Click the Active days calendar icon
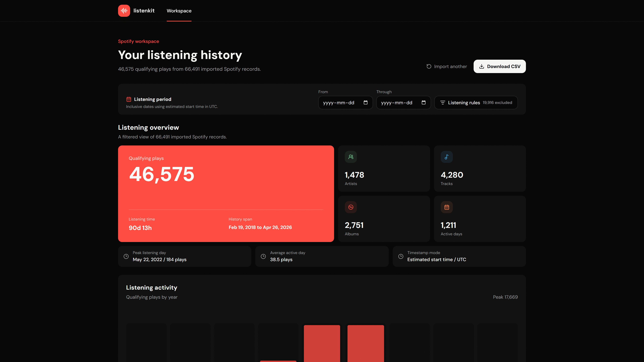The image size is (644, 362). pyautogui.click(x=446, y=207)
